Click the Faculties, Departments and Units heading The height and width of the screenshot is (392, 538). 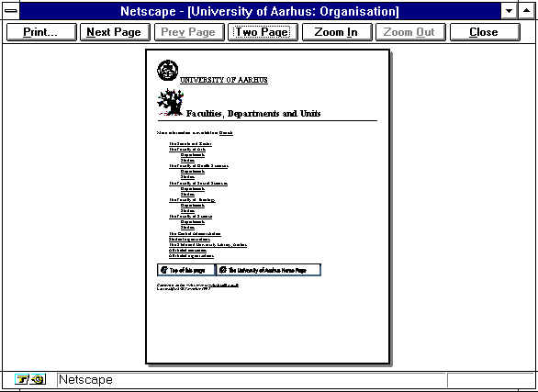click(253, 114)
